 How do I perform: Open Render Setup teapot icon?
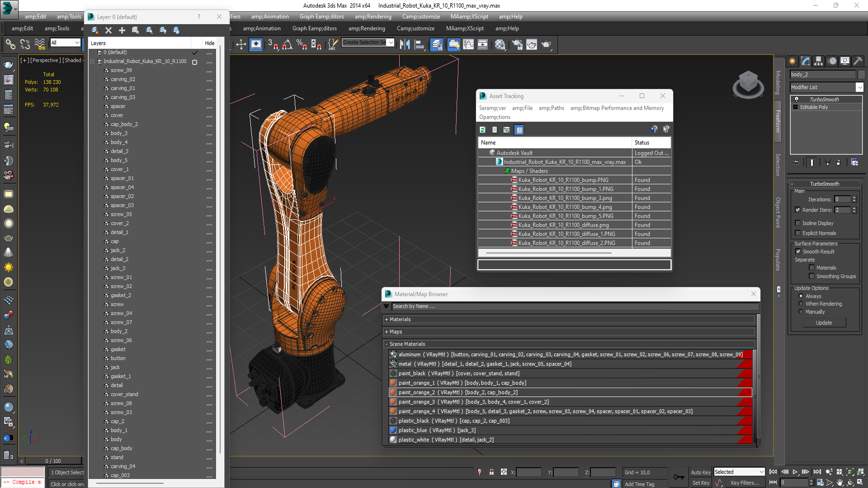(517, 44)
